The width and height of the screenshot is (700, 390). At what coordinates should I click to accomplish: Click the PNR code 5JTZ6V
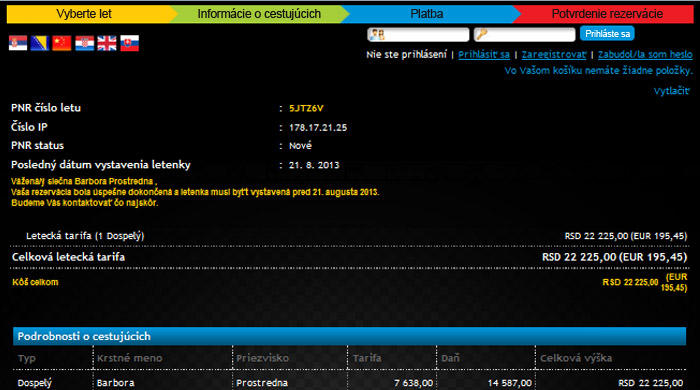(x=306, y=108)
